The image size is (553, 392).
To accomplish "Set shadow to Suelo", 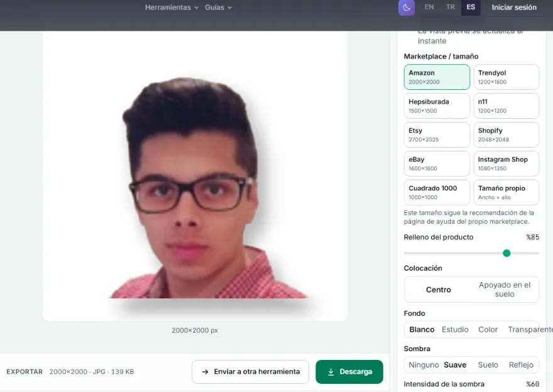I will pyautogui.click(x=488, y=365).
